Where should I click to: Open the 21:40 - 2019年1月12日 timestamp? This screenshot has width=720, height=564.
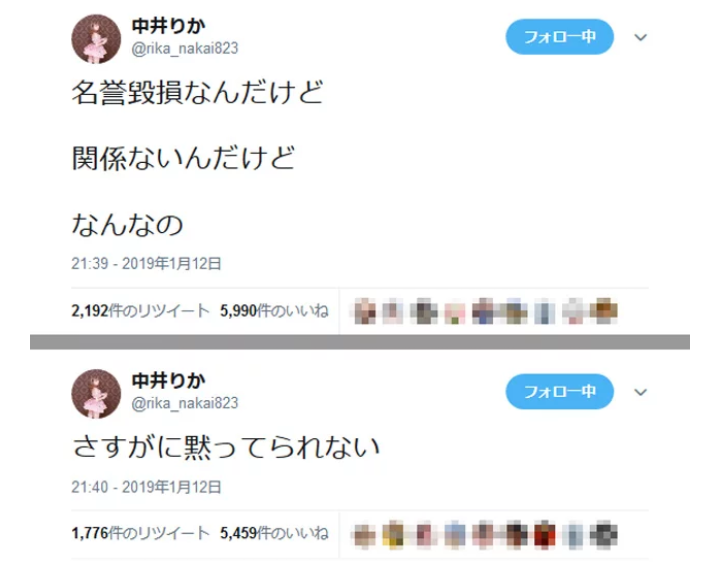pos(146,486)
